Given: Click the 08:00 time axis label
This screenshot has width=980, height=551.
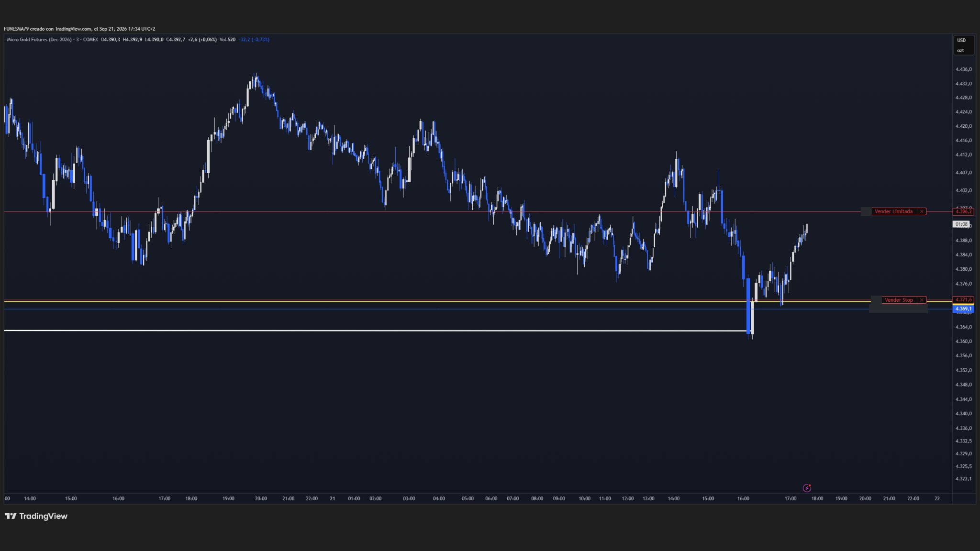Looking at the screenshot, I should [537, 498].
